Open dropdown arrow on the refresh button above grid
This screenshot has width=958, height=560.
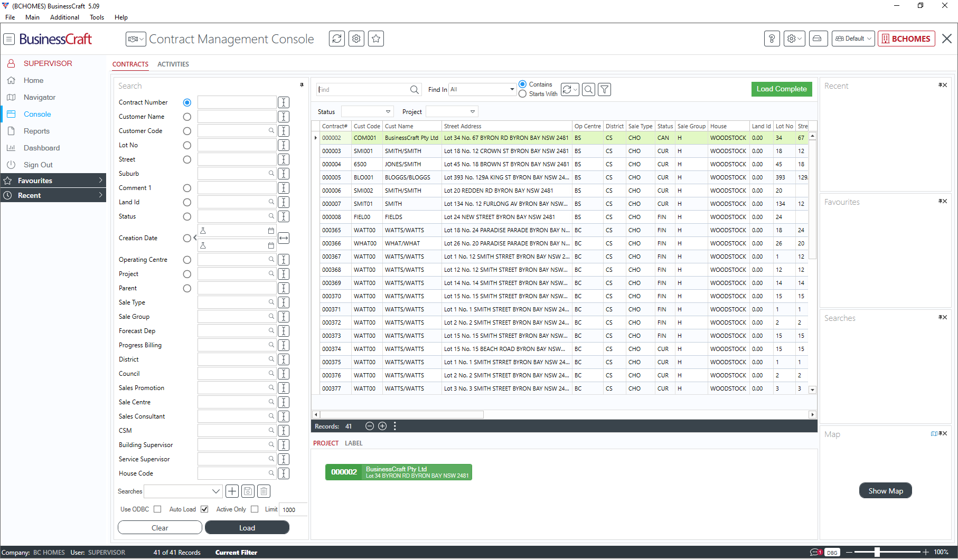(575, 90)
